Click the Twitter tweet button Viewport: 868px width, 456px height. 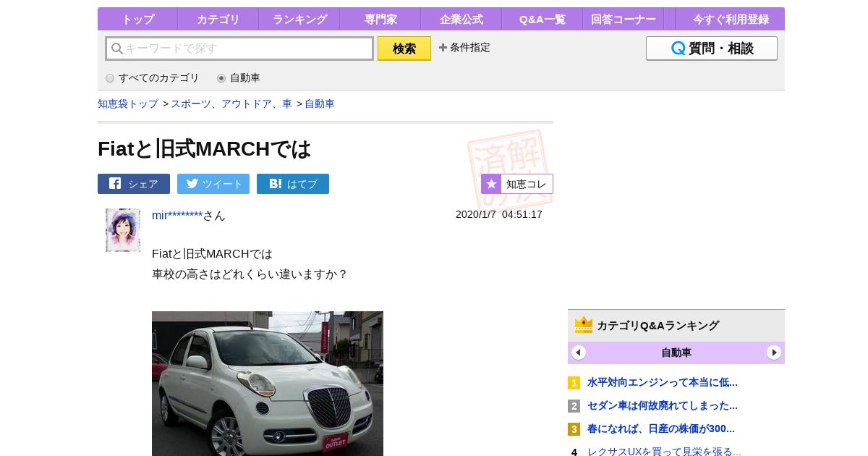[213, 184]
